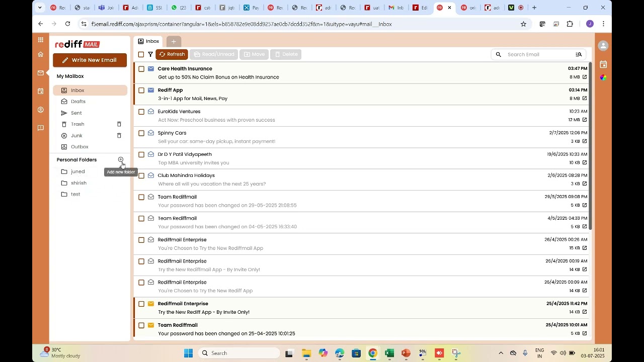Open Excel from the taskbar
Screen dimensions: 644x362
[389, 353]
